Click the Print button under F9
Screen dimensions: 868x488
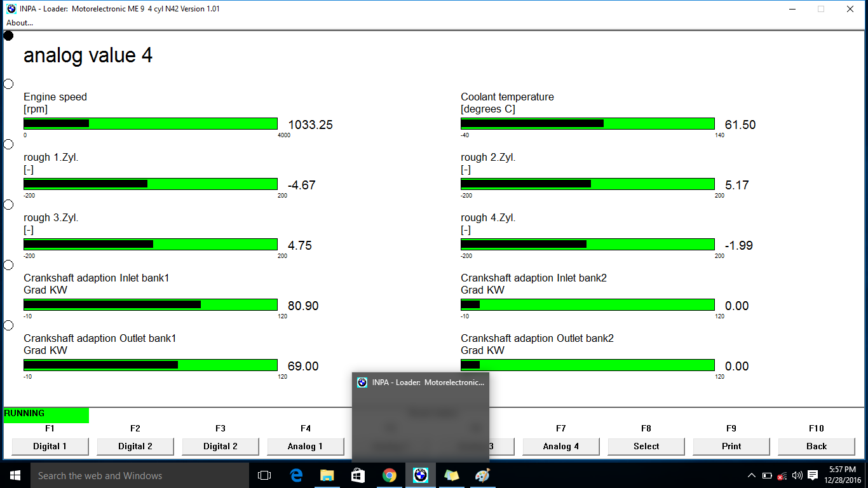(731, 447)
